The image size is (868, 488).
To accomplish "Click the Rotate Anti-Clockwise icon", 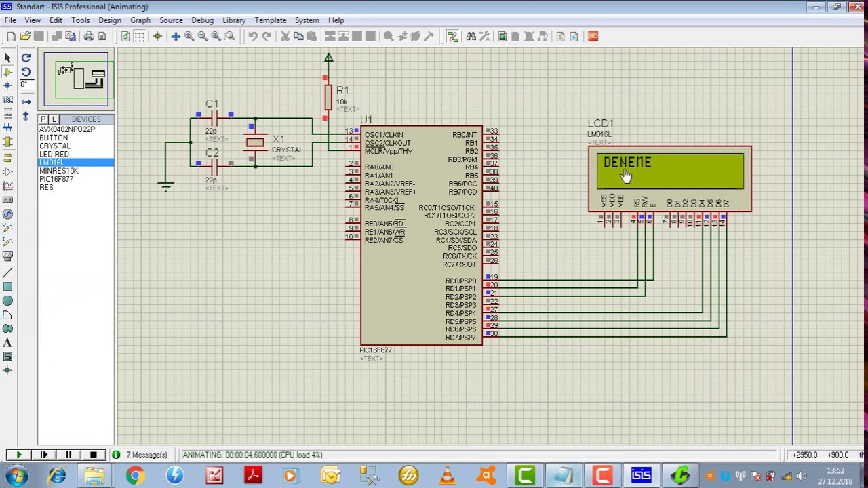I will (26, 71).
